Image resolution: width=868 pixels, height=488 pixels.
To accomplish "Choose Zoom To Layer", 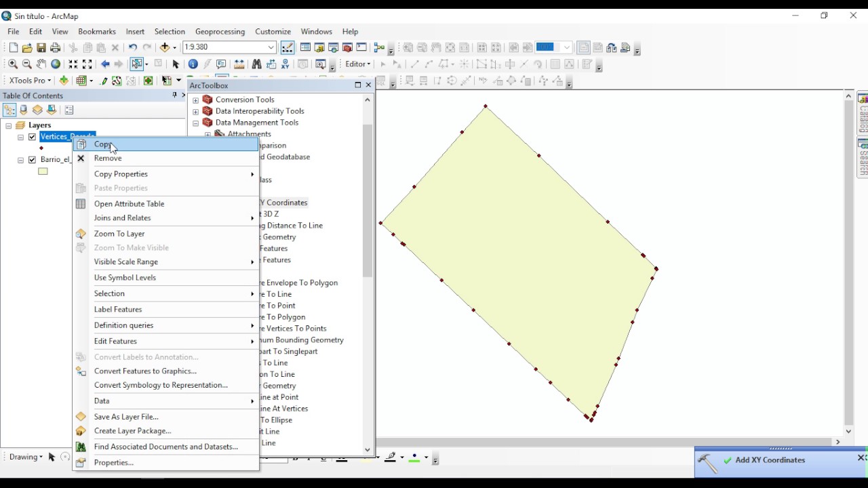I will pos(165,234).
